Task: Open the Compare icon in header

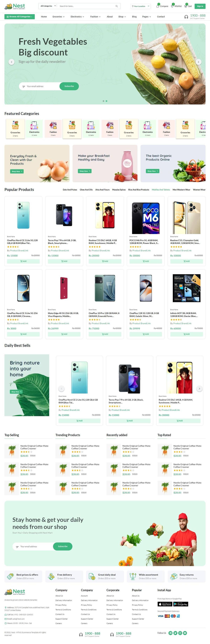Action: tap(158, 6)
